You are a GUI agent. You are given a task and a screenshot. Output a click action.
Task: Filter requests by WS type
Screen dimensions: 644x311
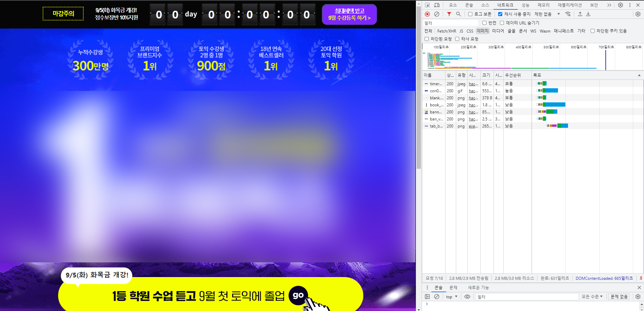coord(533,31)
